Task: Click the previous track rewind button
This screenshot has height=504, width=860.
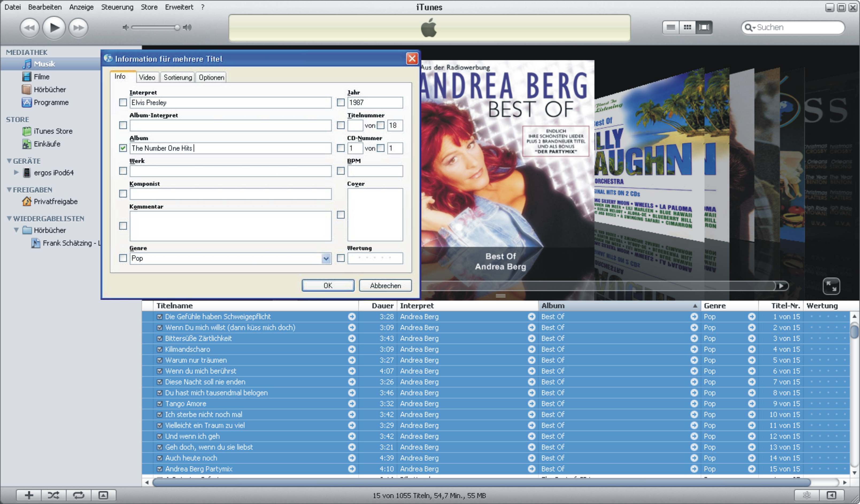Action: (x=29, y=28)
